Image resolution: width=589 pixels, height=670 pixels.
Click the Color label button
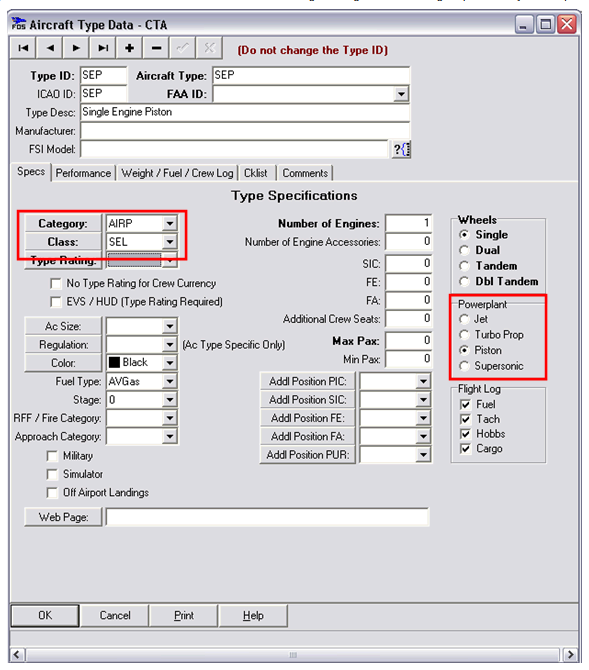(63, 363)
